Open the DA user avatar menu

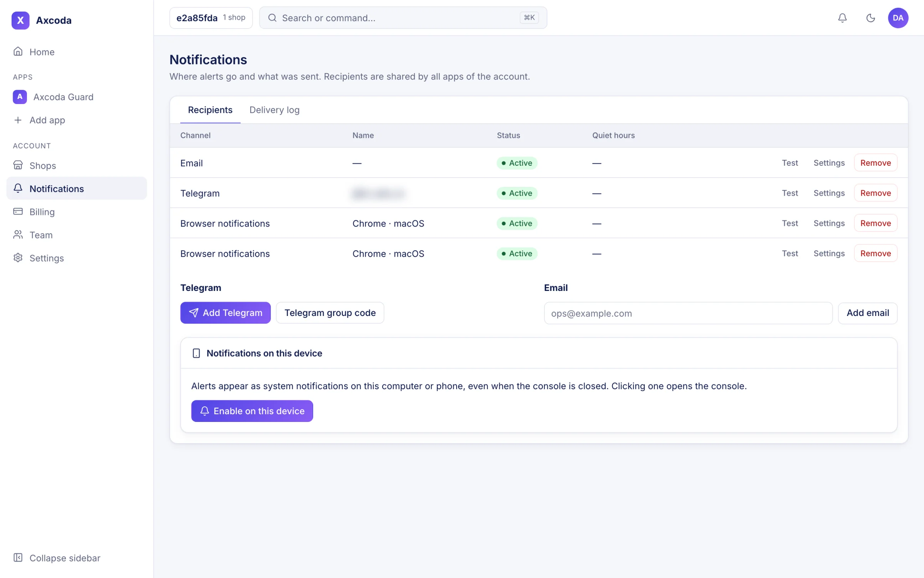(x=898, y=18)
